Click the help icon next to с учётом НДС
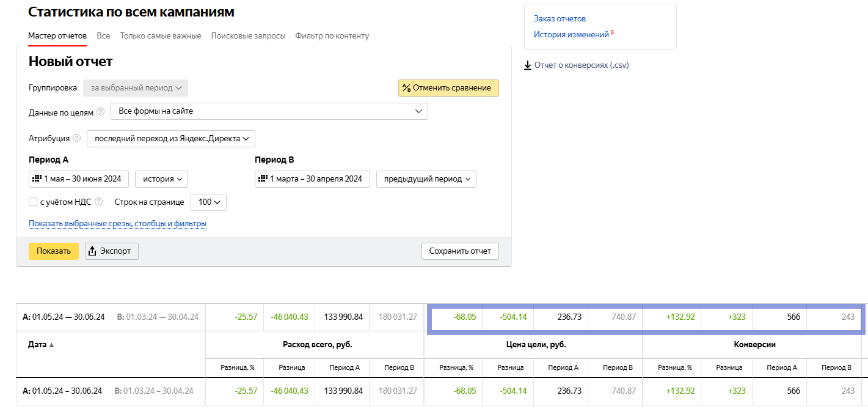This screenshot has width=868, height=420. pos(99,202)
